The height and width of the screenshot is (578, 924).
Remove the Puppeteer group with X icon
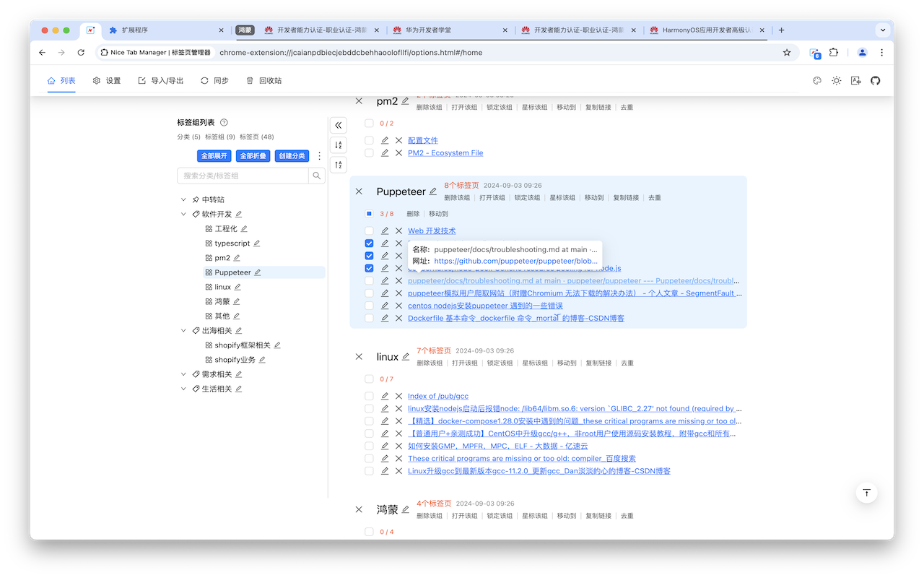point(359,191)
